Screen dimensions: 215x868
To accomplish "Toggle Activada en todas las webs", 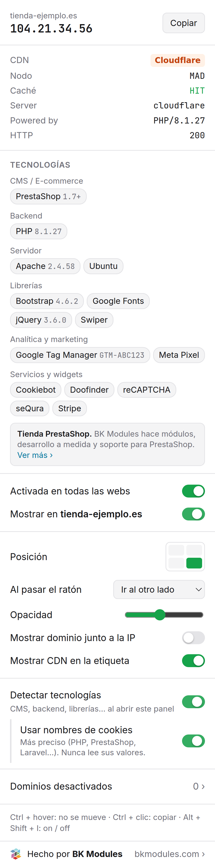I will pos(193,491).
